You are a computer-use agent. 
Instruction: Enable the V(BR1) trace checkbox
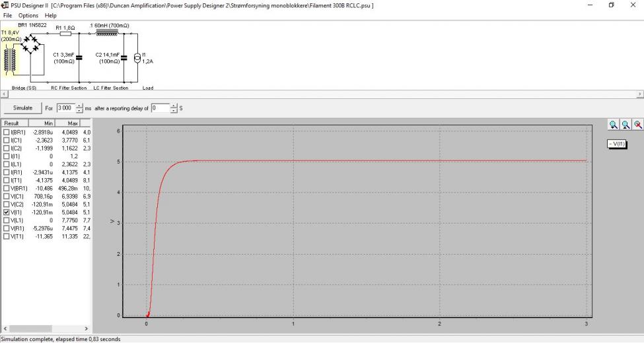[x=6, y=189]
